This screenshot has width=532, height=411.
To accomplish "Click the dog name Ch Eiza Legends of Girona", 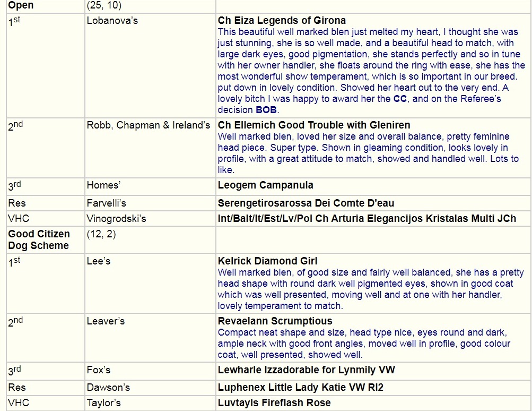I will tap(282, 21).
